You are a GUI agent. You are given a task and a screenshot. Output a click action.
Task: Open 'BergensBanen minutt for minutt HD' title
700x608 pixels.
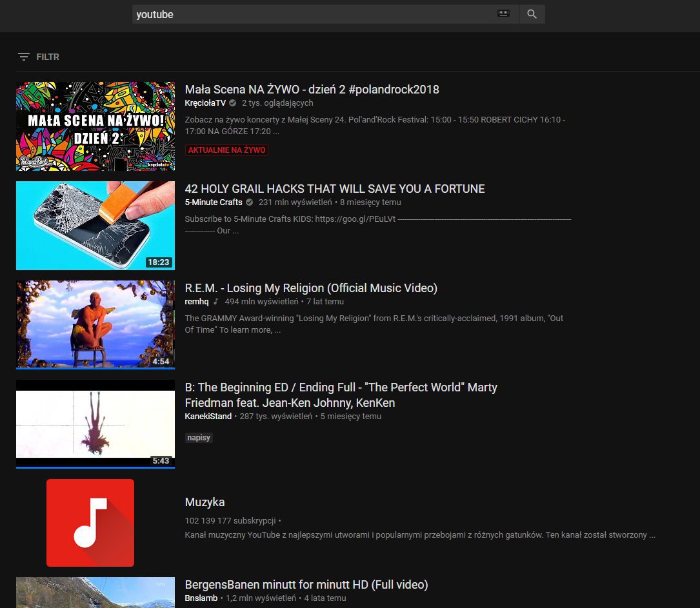pyautogui.click(x=306, y=585)
